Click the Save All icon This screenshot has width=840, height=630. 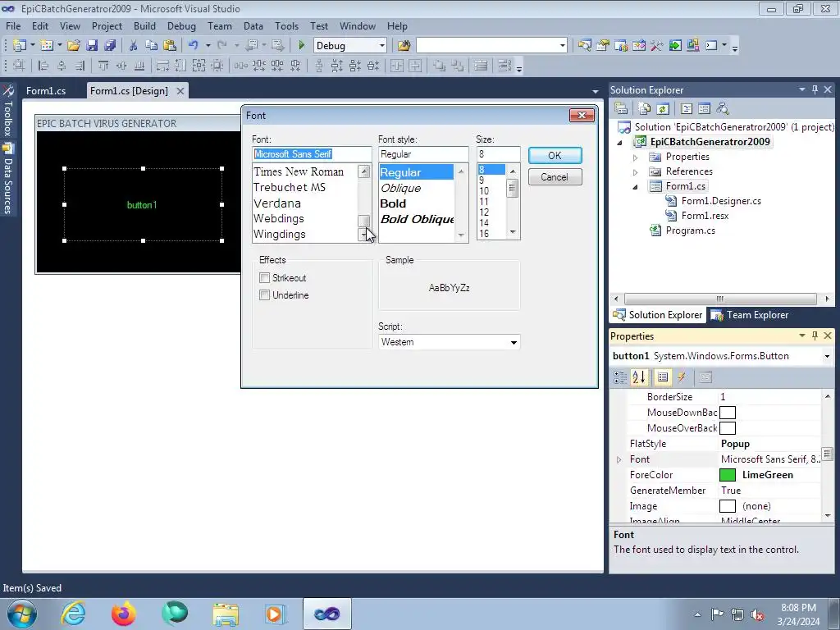pyautogui.click(x=110, y=46)
